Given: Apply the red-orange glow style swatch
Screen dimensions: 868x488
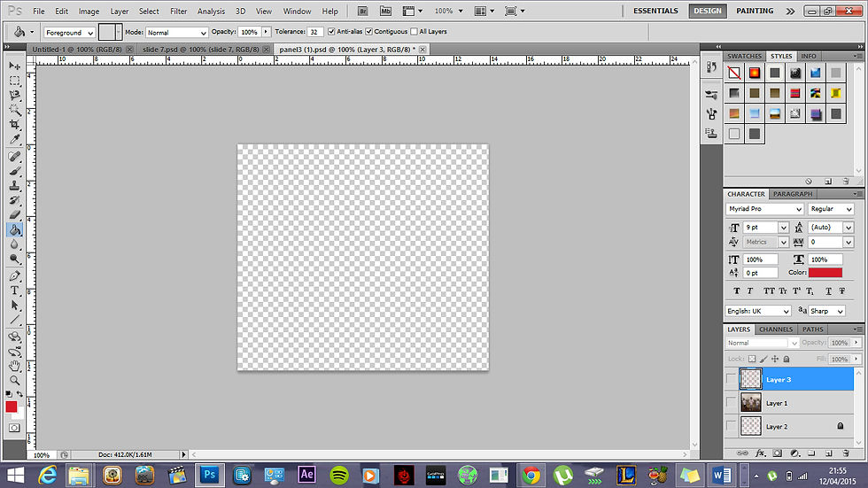Looking at the screenshot, I should [x=754, y=73].
